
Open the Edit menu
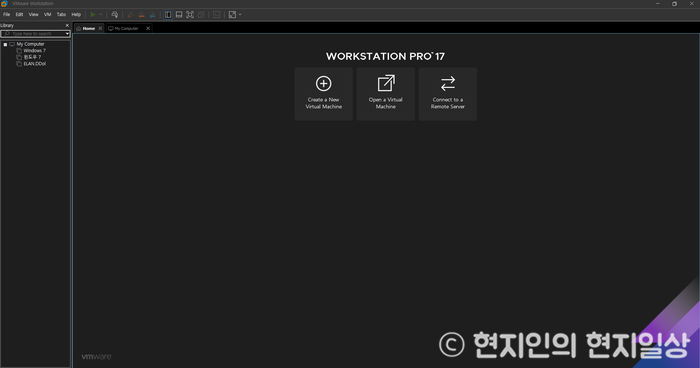tap(19, 14)
